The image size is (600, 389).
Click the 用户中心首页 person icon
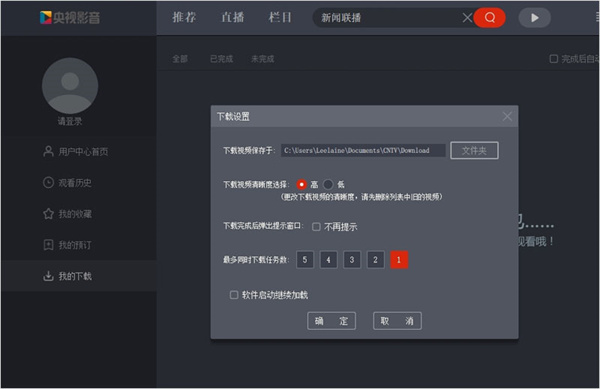tap(48, 151)
